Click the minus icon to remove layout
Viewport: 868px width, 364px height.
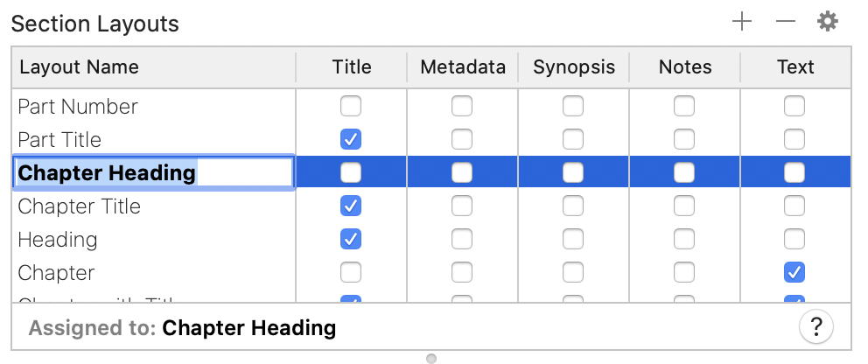click(785, 22)
